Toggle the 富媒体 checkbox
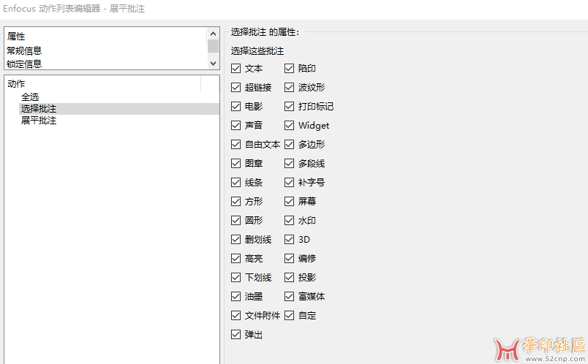The height and width of the screenshot is (364, 588). [289, 297]
